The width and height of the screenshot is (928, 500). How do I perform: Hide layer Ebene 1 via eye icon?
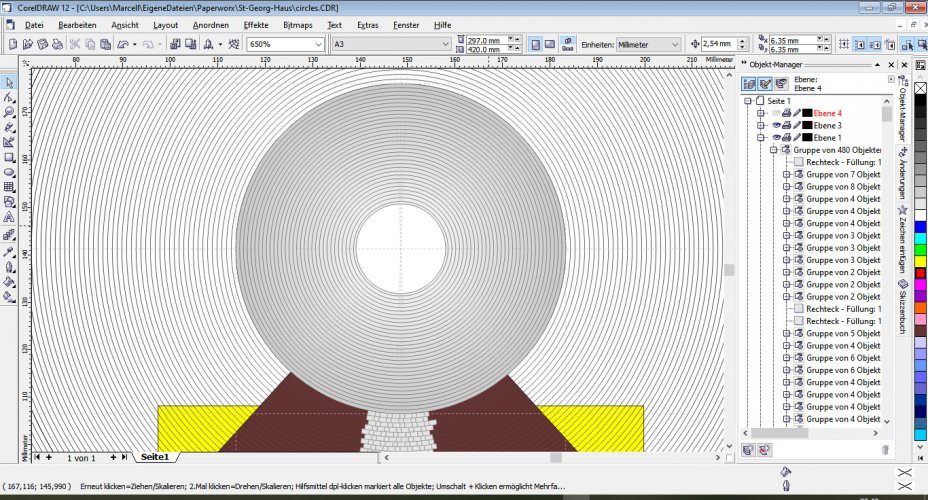(x=776, y=137)
